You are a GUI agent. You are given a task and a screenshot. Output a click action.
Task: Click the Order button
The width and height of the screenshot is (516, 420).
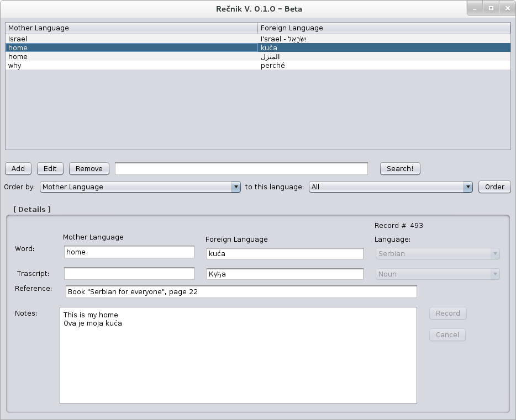coord(494,187)
